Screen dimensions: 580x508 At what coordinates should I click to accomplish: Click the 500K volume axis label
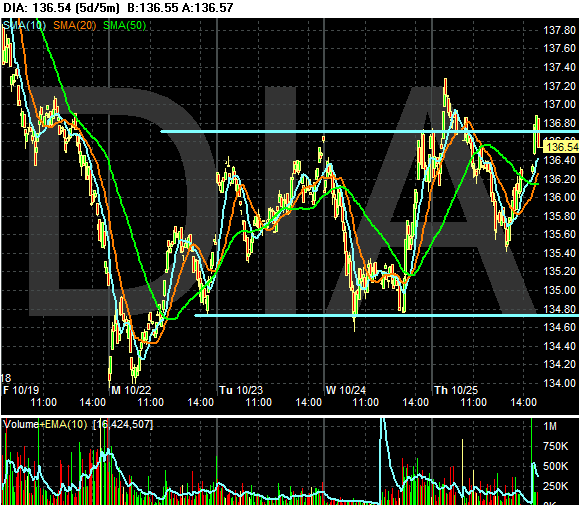[x=556, y=466]
